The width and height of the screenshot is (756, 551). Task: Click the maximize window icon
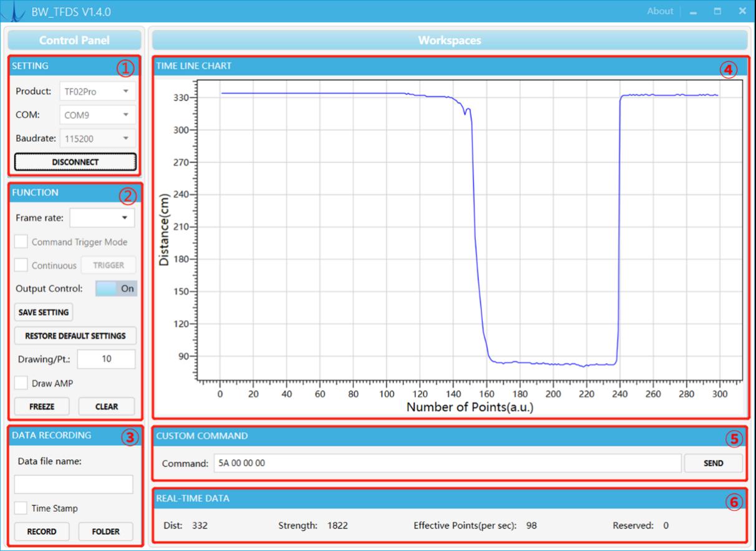coord(717,11)
